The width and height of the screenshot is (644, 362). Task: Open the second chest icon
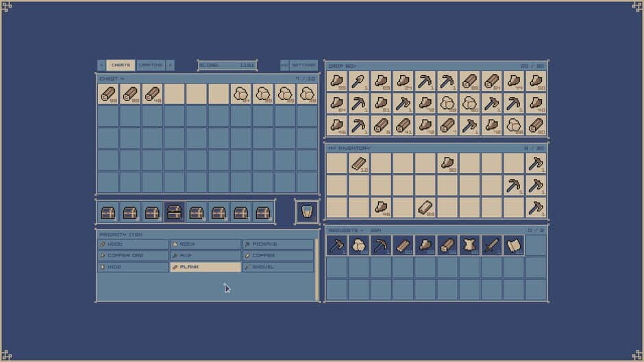tap(130, 212)
